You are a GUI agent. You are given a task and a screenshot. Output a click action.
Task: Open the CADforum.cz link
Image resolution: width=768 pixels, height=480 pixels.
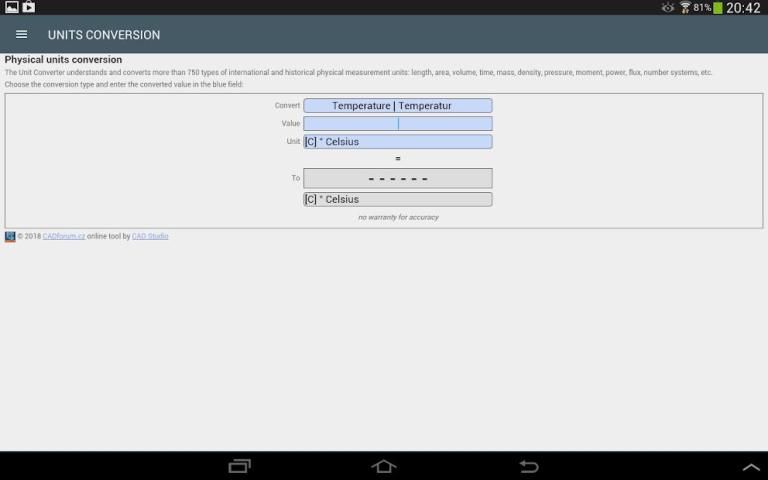(63, 237)
